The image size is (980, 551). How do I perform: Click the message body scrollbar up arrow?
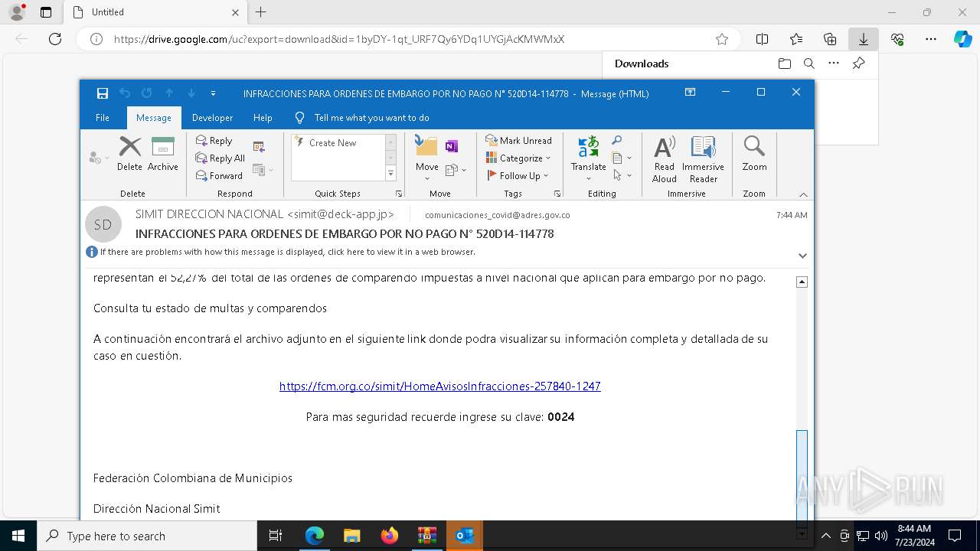[802, 282]
